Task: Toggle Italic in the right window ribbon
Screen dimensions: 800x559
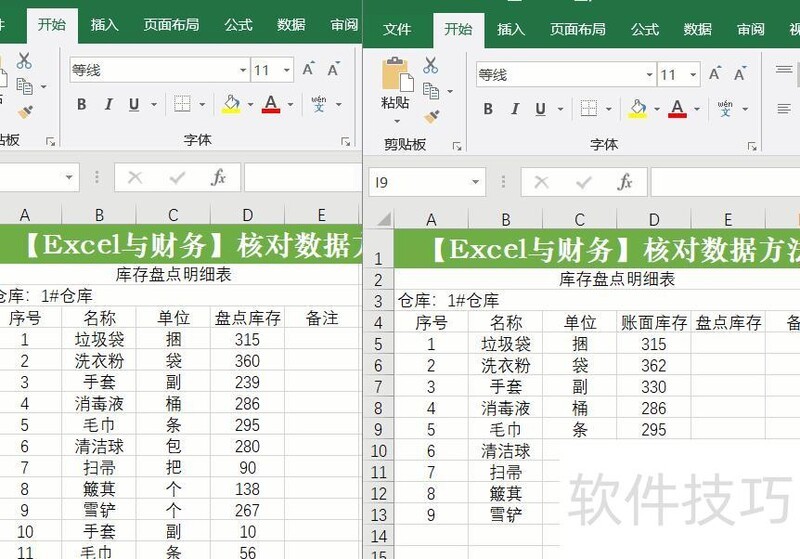Action: (515, 109)
